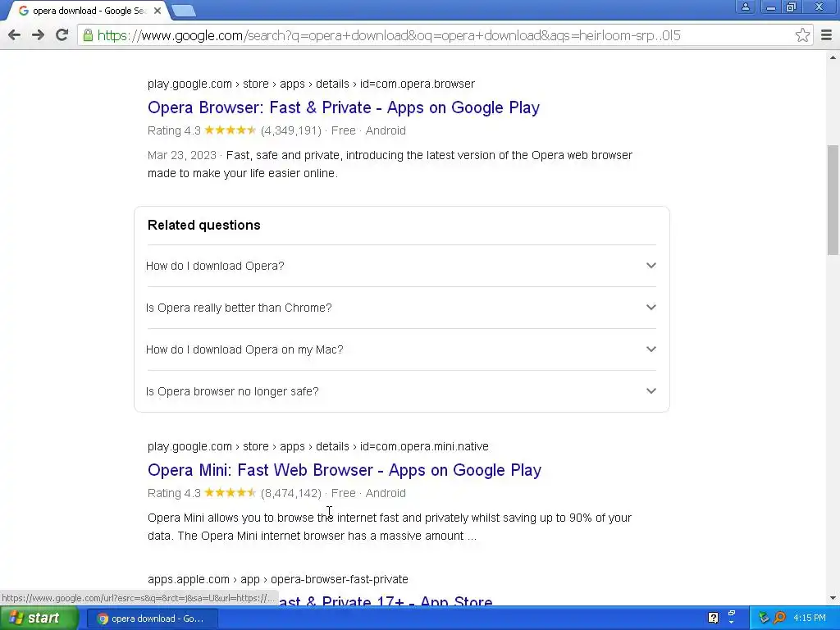Click the Related questions heading
This screenshot has height=630, width=840.
(x=204, y=225)
